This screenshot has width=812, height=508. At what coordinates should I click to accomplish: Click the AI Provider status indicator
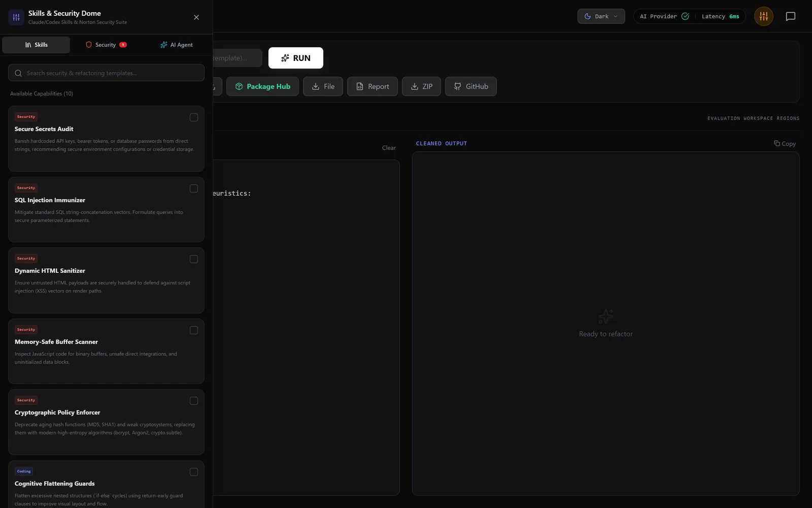click(x=664, y=16)
